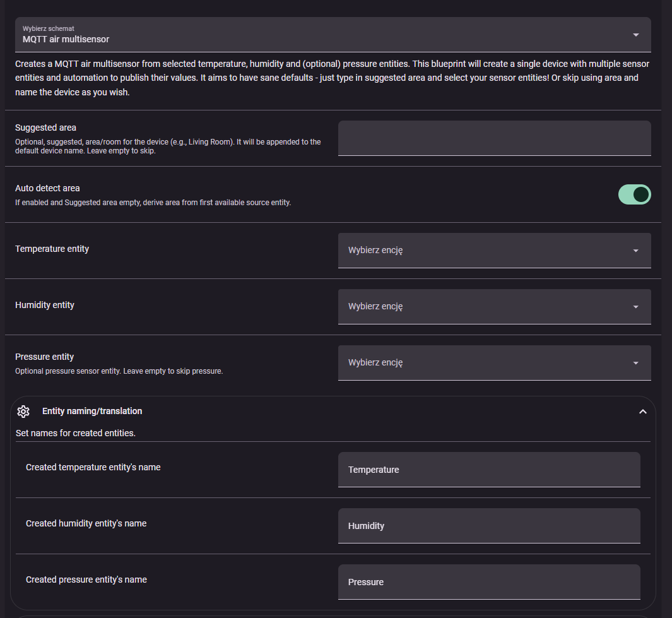Screen dimensions: 672x618
Task: Click the 'Entity naming/translation' header title
Action: [92, 411]
